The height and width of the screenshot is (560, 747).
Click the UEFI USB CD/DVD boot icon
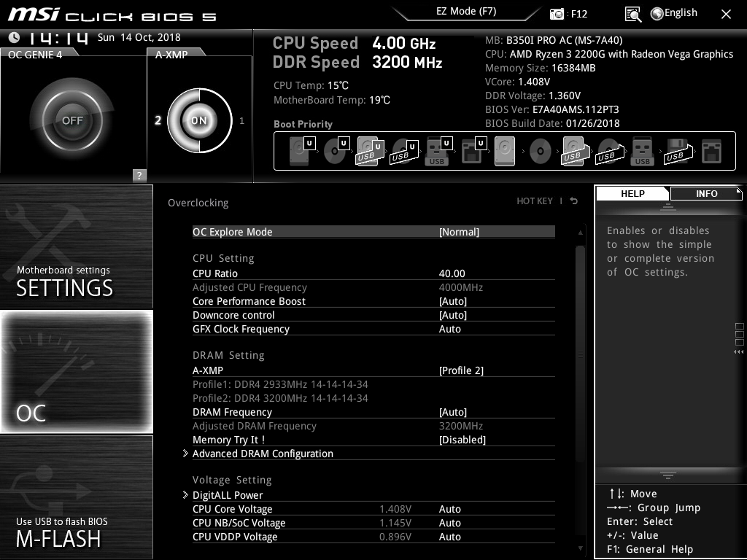pos(404,151)
